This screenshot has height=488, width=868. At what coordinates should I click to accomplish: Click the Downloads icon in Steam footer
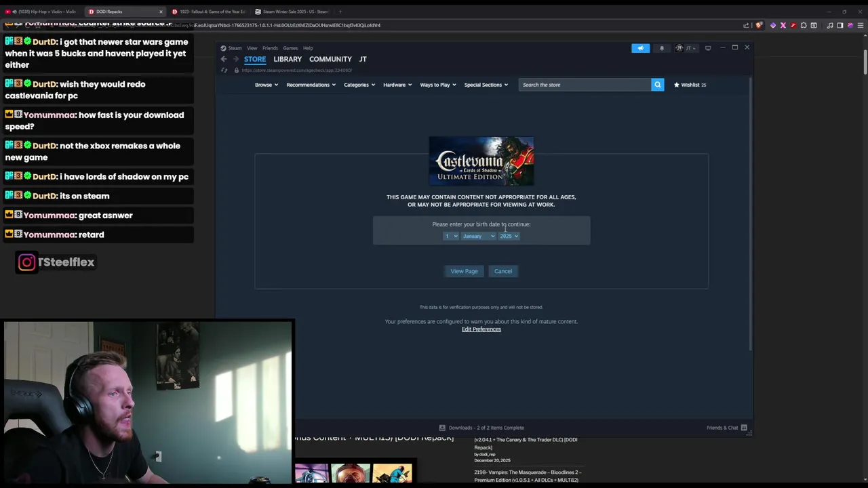pyautogui.click(x=442, y=428)
